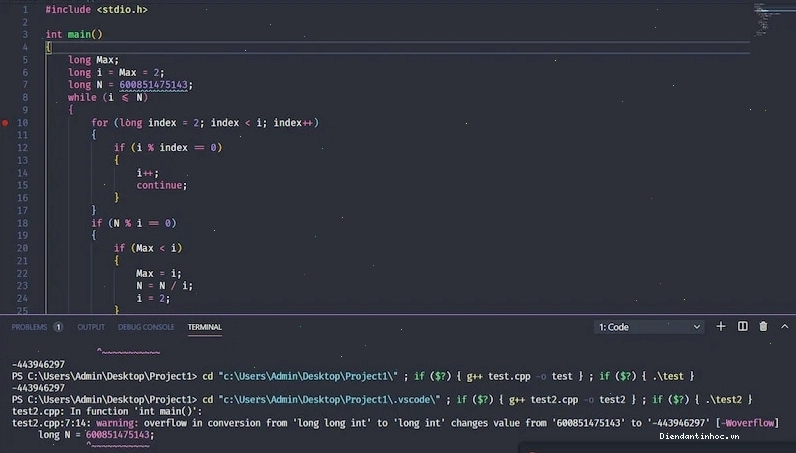Click the new terminal plus icon
The image size is (796, 453).
pyautogui.click(x=720, y=327)
